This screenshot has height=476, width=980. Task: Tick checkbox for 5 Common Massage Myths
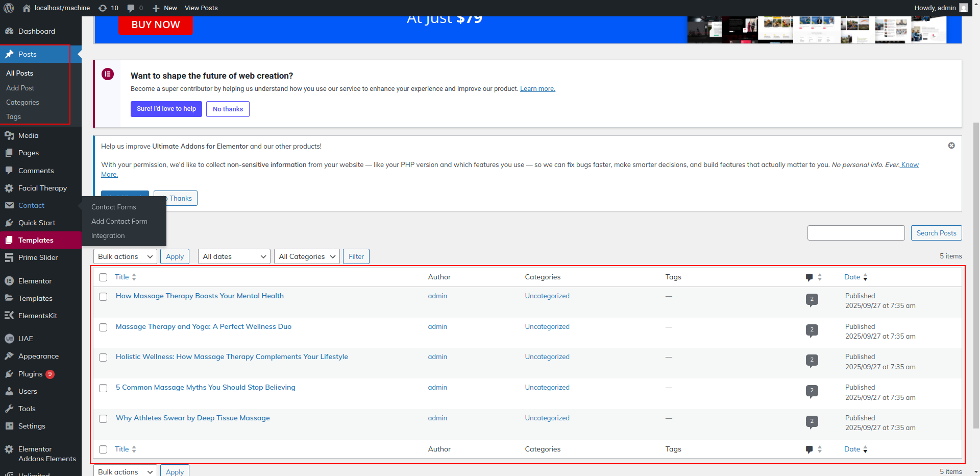click(103, 388)
